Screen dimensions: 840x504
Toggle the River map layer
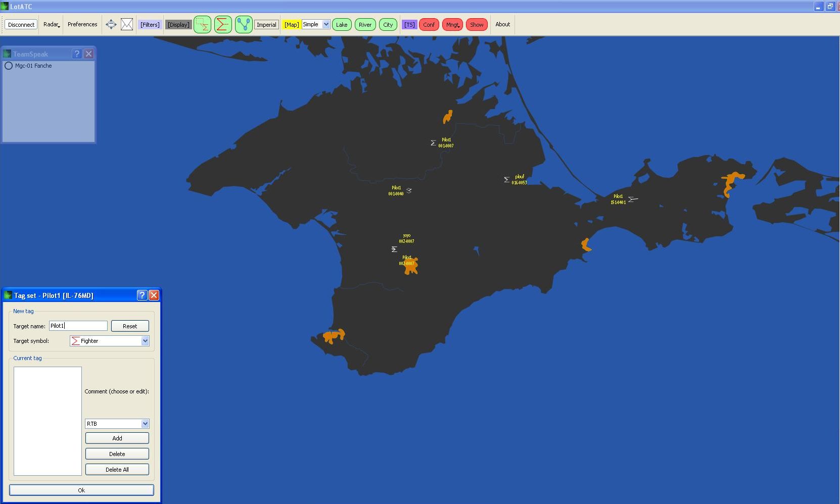click(365, 25)
